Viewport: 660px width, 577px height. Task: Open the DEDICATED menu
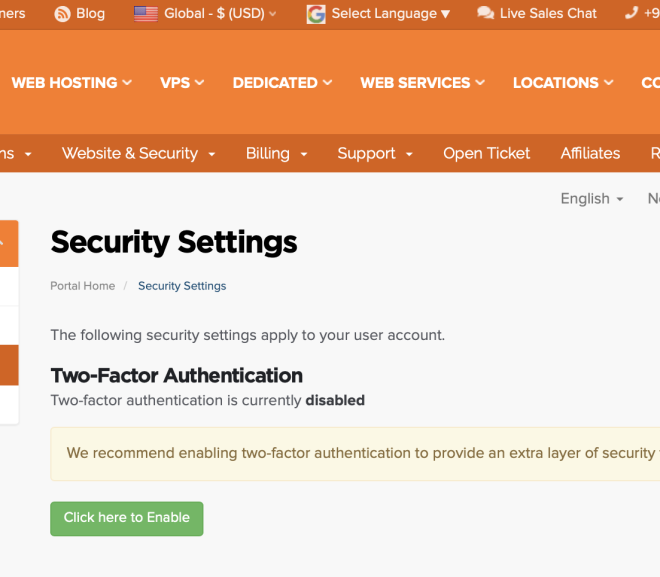tap(282, 82)
